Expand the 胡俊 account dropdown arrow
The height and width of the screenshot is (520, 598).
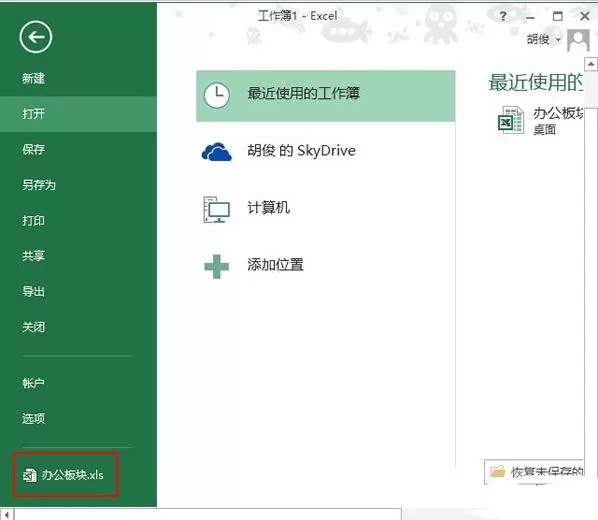click(558, 39)
